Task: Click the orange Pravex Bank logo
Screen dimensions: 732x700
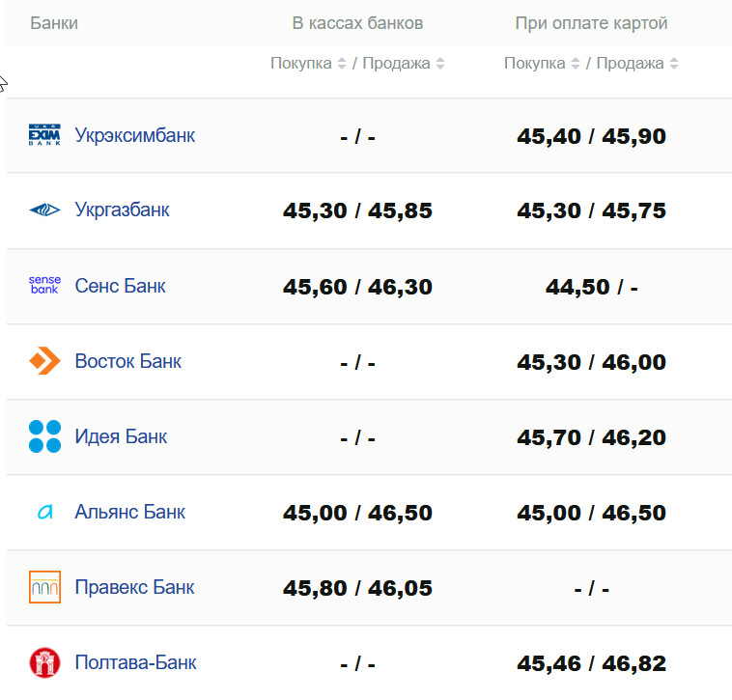Action: point(44,587)
